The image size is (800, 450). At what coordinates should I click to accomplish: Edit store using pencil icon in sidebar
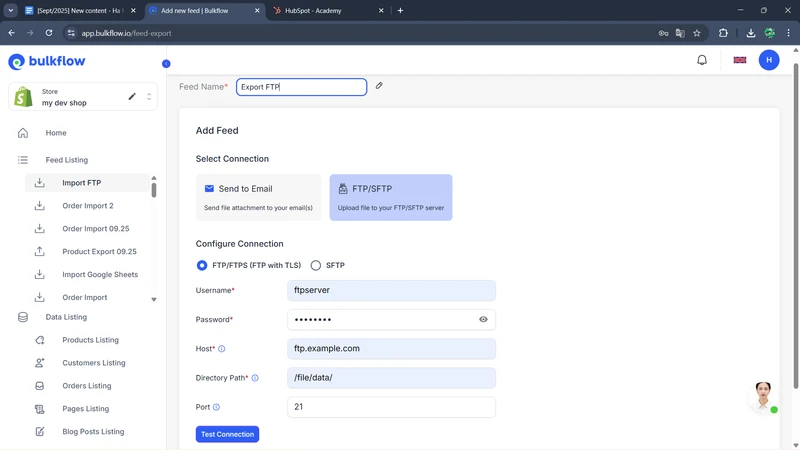pyautogui.click(x=132, y=97)
